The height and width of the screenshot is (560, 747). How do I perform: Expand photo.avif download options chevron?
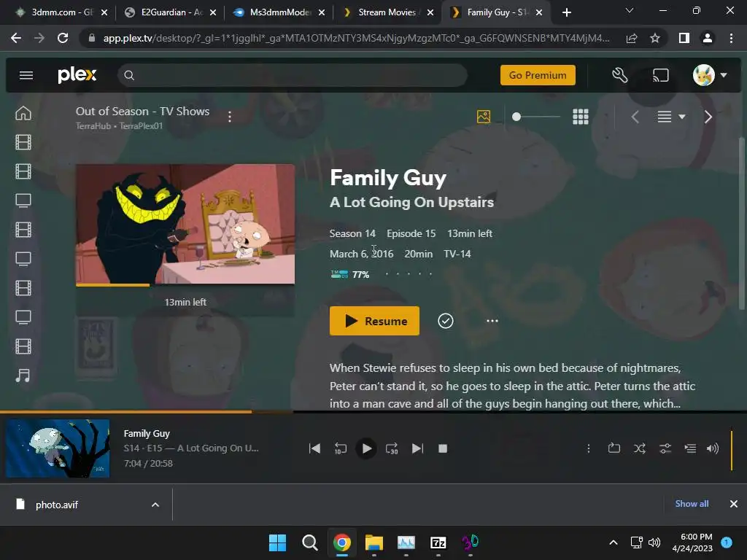[x=155, y=505]
